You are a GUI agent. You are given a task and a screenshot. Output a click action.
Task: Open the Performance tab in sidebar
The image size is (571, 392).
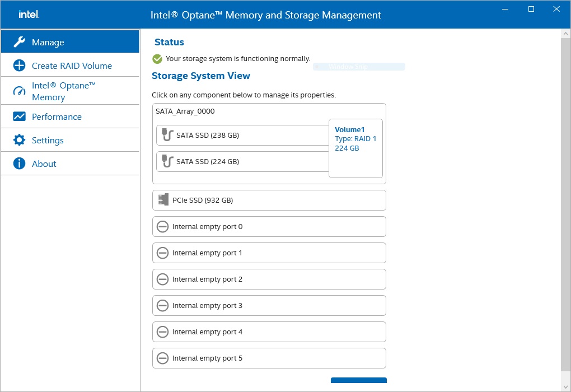point(57,116)
